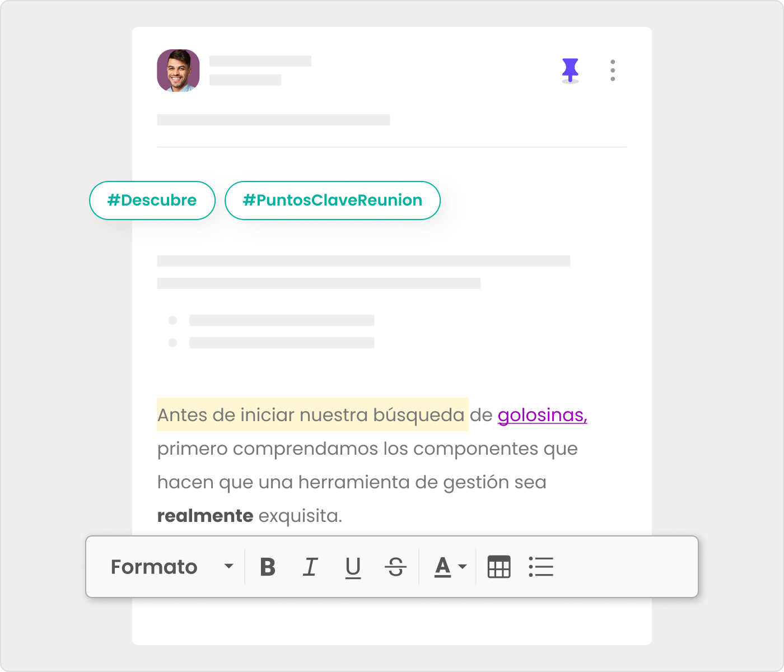Click the bold word "realmente"
784x672 pixels.
(x=205, y=516)
